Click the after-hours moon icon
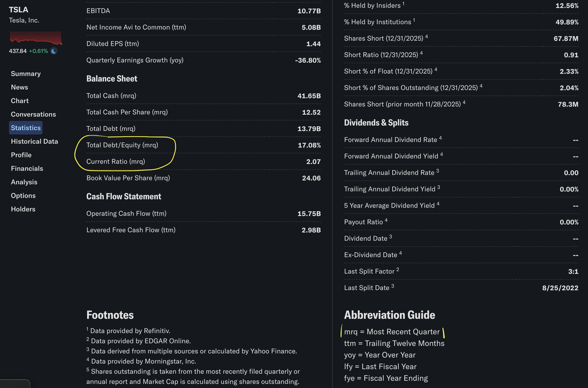The image size is (588, 388). [x=54, y=51]
